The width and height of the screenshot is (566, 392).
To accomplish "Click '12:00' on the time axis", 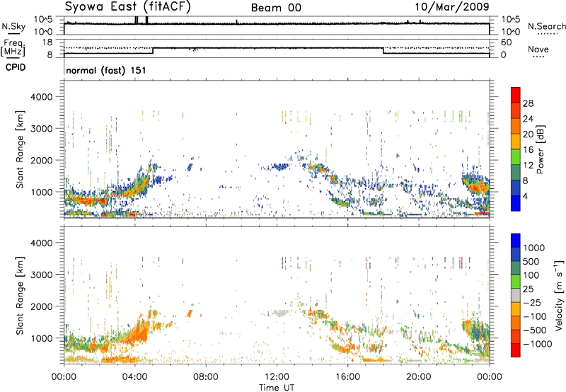I will [277, 377].
